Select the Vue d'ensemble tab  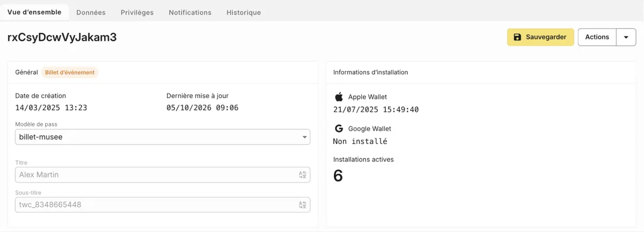tap(34, 12)
